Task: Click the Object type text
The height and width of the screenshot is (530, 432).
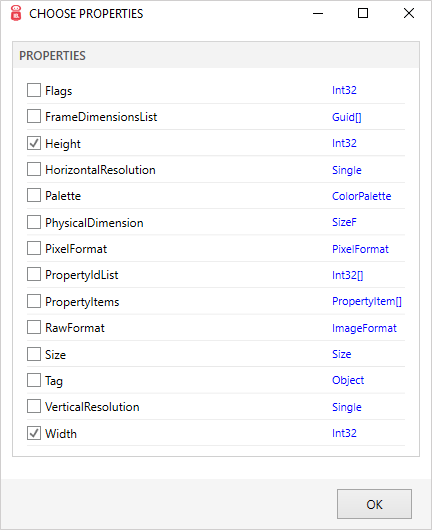Action: click(348, 380)
